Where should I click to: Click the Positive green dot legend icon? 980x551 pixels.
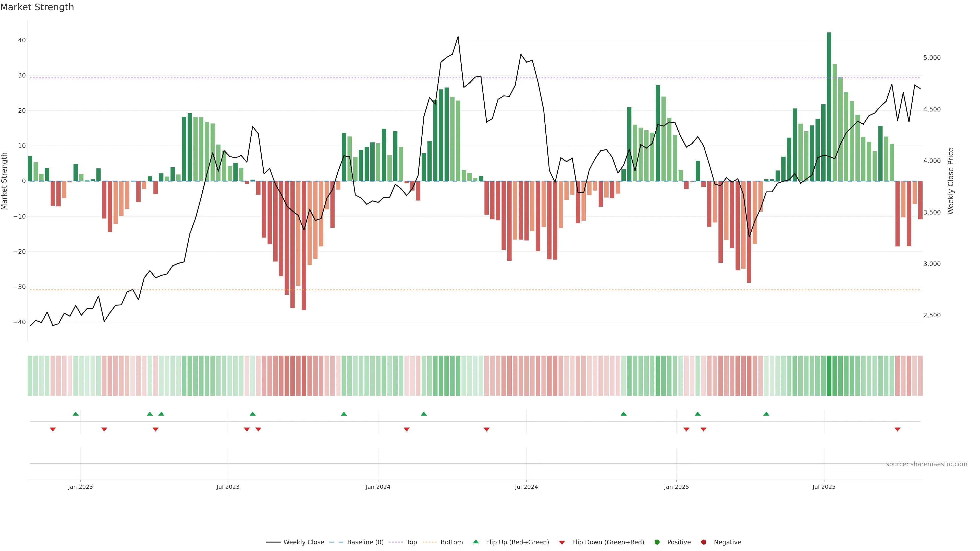pyautogui.click(x=657, y=542)
